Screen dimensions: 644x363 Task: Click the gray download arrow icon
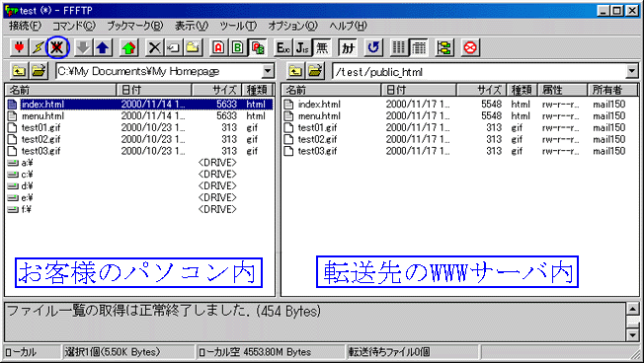click(x=84, y=48)
